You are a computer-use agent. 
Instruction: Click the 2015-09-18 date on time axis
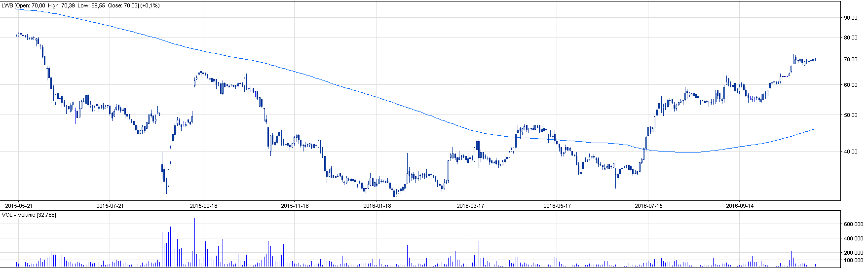pos(203,206)
